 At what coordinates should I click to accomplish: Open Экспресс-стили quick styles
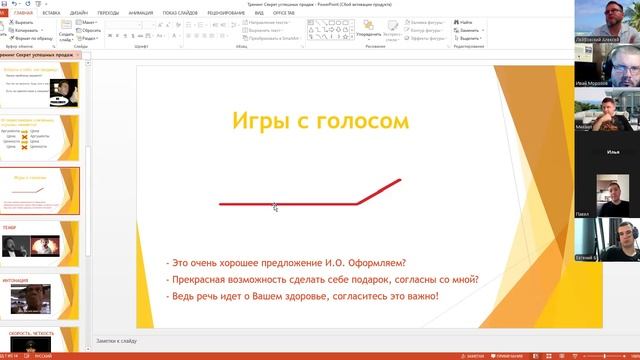click(x=392, y=31)
